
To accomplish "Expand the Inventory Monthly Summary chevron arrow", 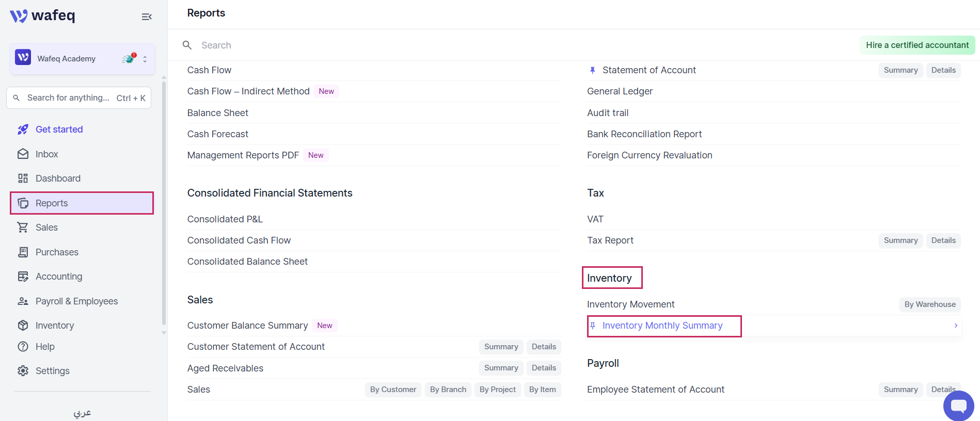I will click(956, 326).
